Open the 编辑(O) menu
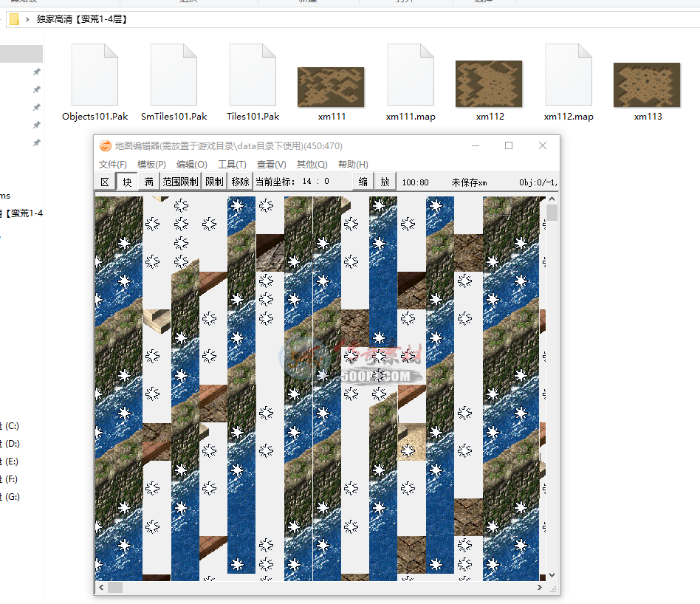Screen dimensions: 700x604 click(x=191, y=164)
